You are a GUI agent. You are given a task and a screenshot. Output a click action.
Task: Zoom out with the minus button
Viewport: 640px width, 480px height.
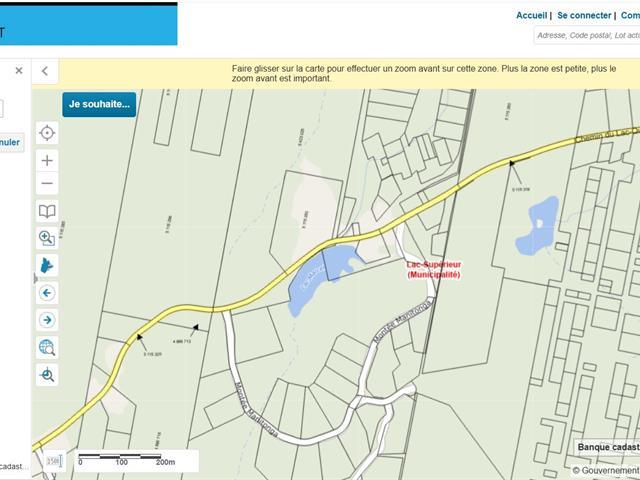tap(47, 184)
